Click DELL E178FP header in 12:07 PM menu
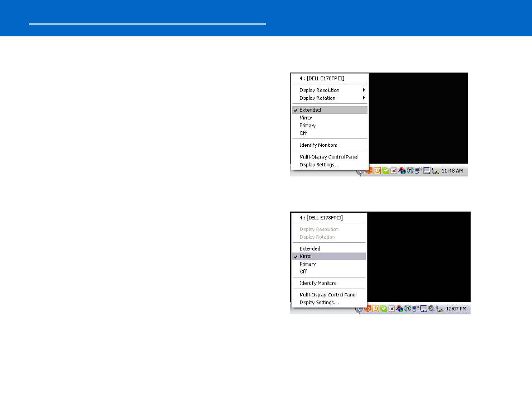 coord(329,218)
